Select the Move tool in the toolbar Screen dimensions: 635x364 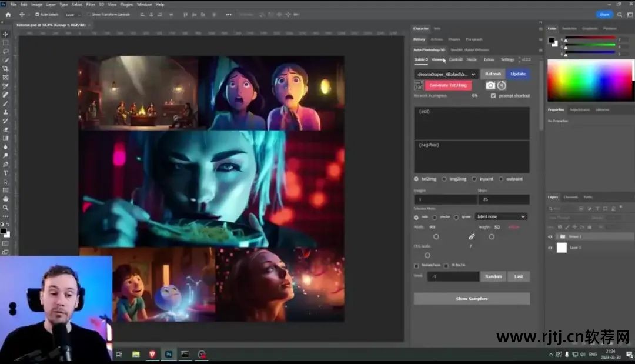click(x=5, y=34)
